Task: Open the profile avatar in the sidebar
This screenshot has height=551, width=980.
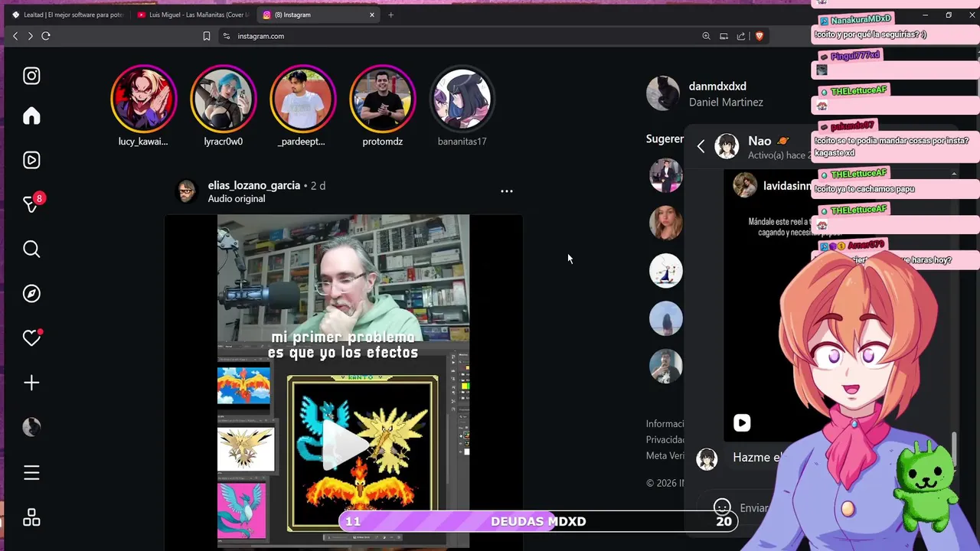Action: click(x=31, y=427)
